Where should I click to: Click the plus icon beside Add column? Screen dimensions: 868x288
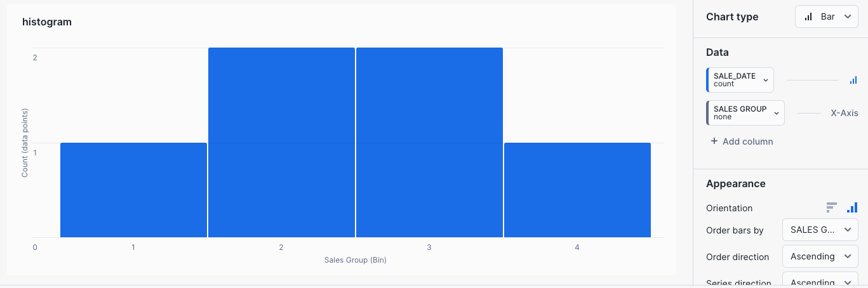click(x=714, y=141)
